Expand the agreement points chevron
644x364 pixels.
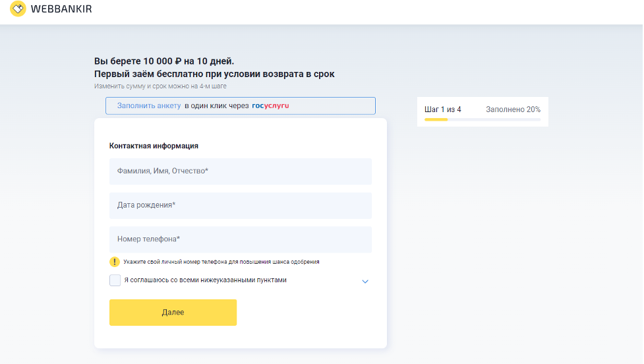pyautogui.click(x=365, y=282)
